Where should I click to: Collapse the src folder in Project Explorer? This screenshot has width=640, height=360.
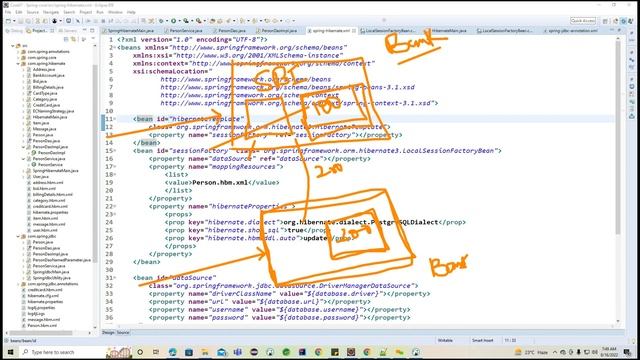[13, 46]
